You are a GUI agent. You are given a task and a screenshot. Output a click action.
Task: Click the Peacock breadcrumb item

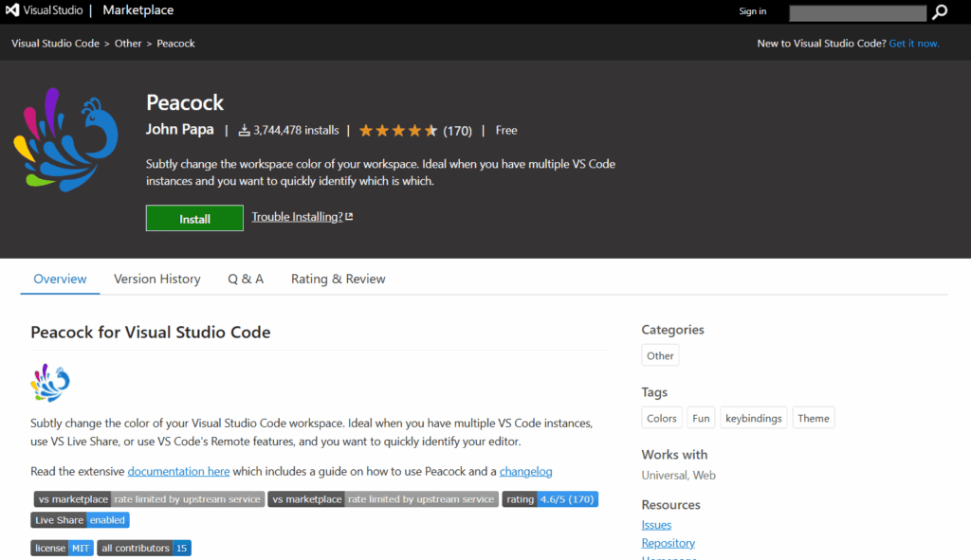[x=175, y=44]
